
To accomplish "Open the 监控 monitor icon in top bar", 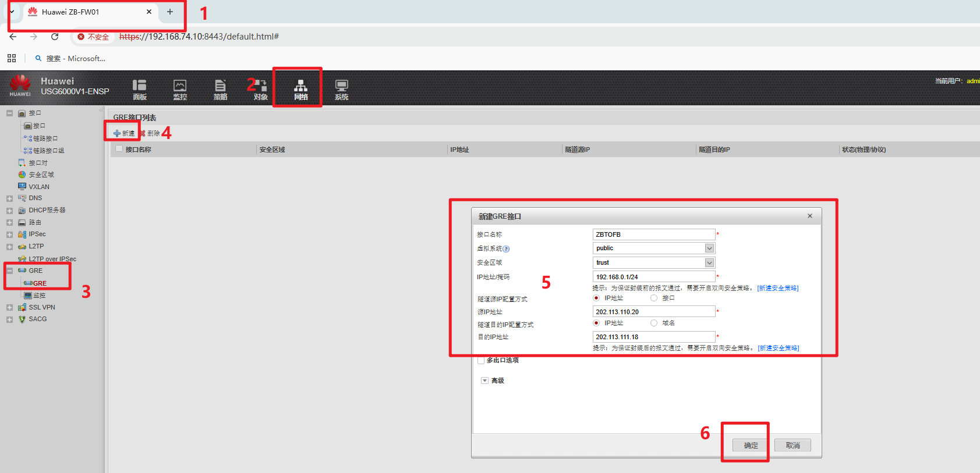I will tap(180, 88).
